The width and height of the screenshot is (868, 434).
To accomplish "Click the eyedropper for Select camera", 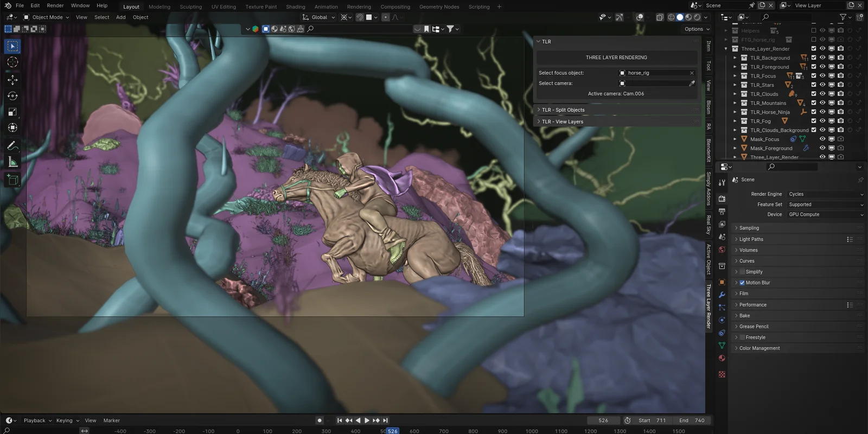I will [692, 83].
